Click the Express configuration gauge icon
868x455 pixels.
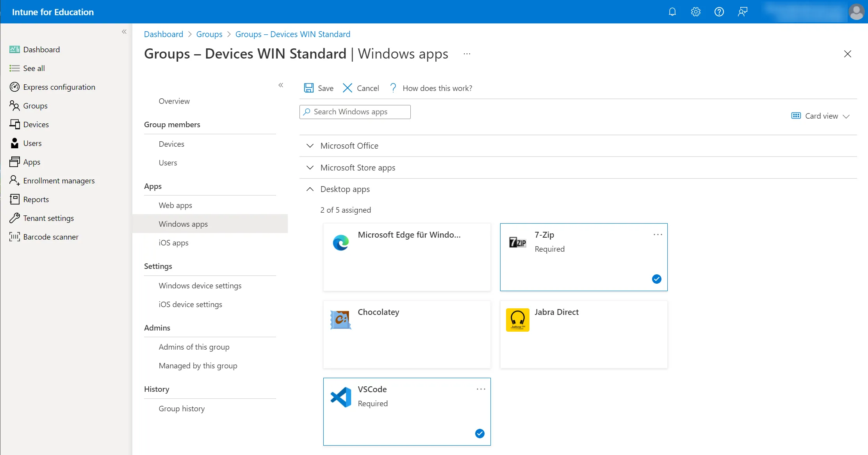[14, 87]
